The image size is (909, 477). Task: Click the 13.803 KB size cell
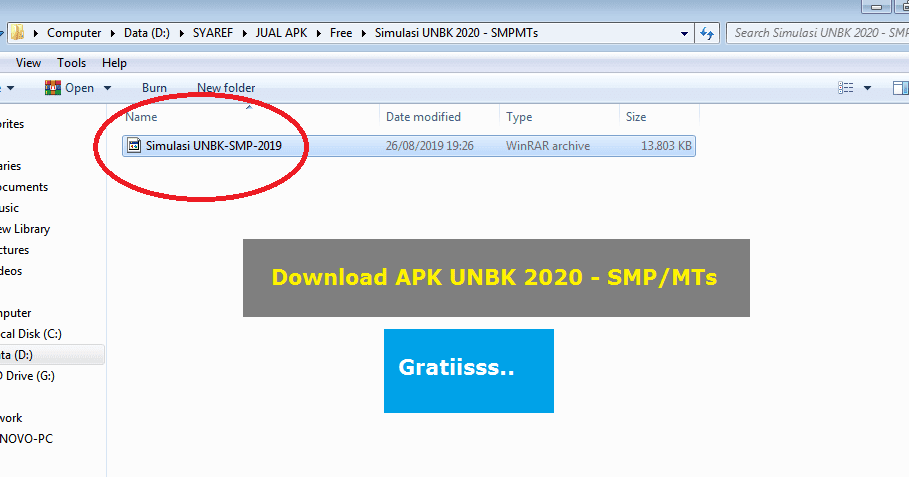pos(666,146)
